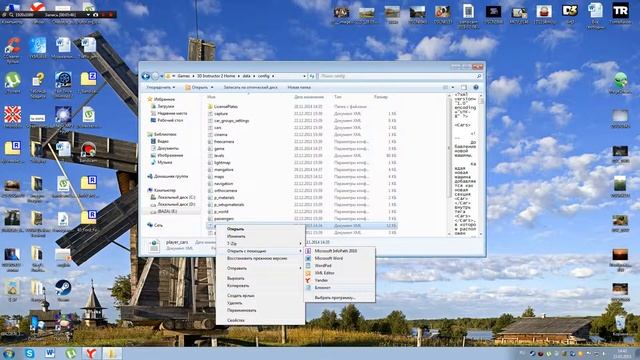Open Загрузки in the navigation pane
The height and width of the screenshot is (360, 640).
[165, 106]
